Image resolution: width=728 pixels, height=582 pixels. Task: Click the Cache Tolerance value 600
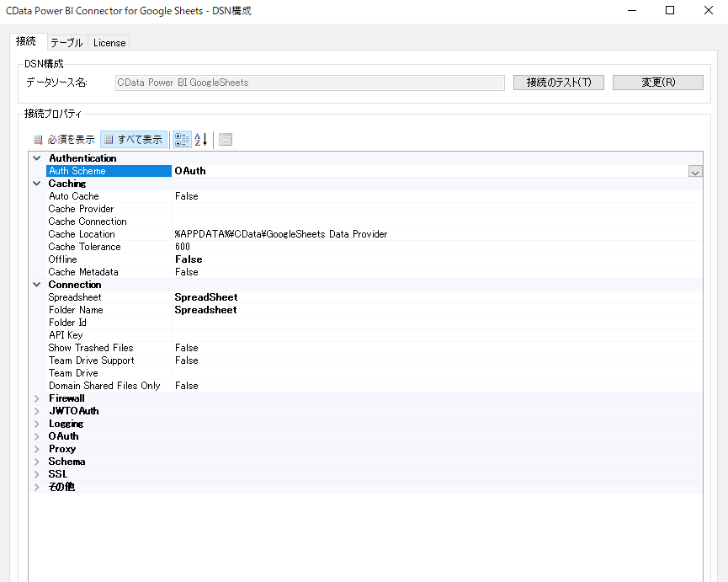pyautogui.click(x=183, y=247)
